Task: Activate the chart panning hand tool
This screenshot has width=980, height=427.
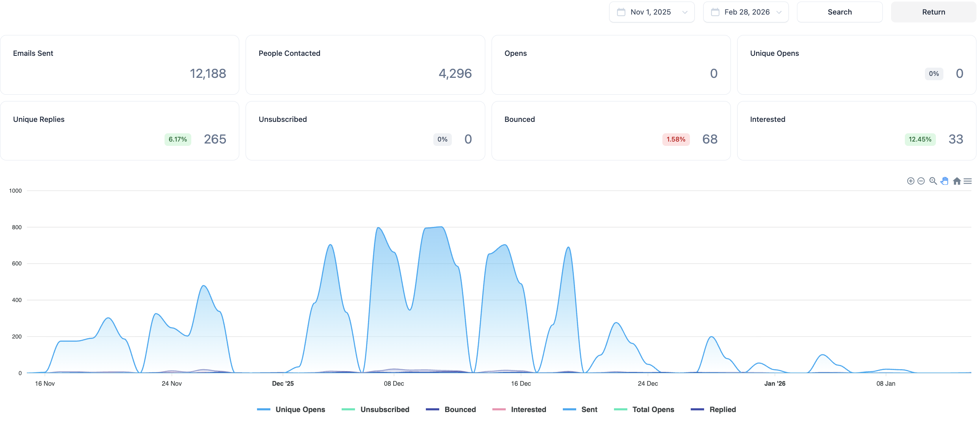Action: [x=945, y=181]
